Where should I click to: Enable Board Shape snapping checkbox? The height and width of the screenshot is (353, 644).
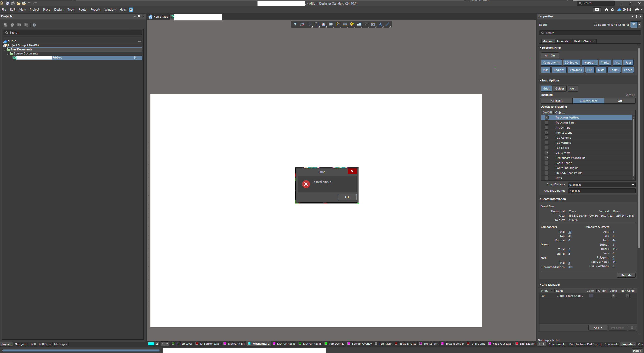pyautogui.click(x=546, y=163)
